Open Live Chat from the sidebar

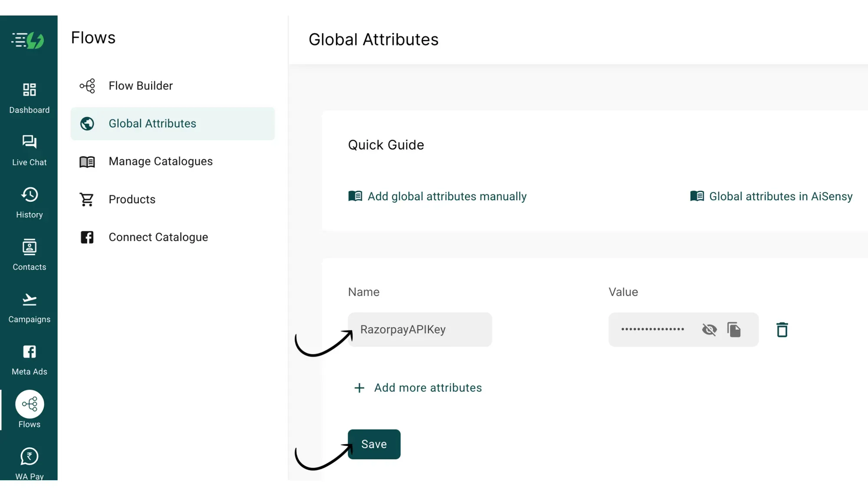click(x=29, y=150)
